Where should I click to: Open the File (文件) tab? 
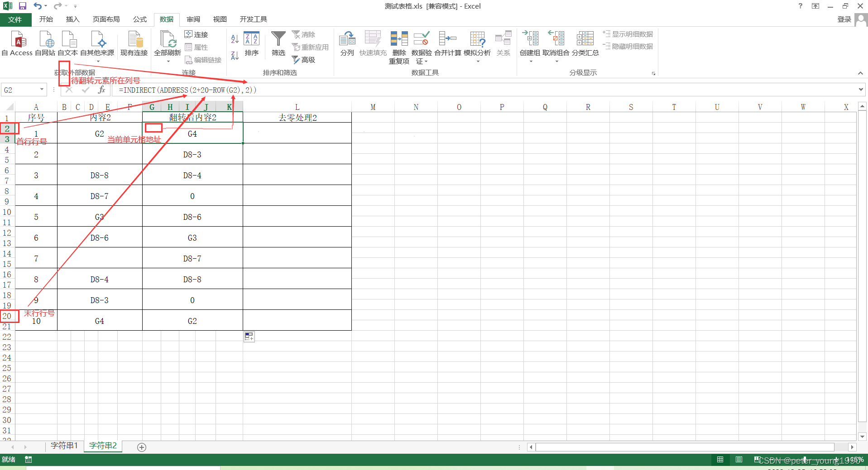[15, 19]
